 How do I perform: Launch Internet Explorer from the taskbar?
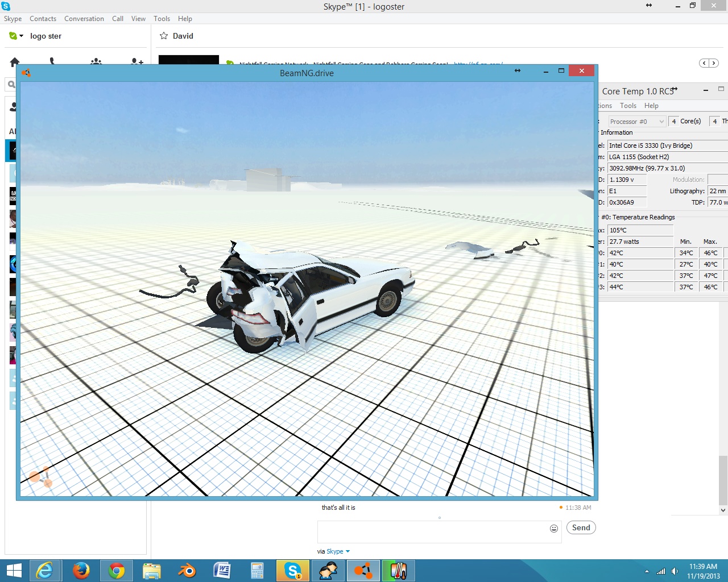click(x=44, y=571)
